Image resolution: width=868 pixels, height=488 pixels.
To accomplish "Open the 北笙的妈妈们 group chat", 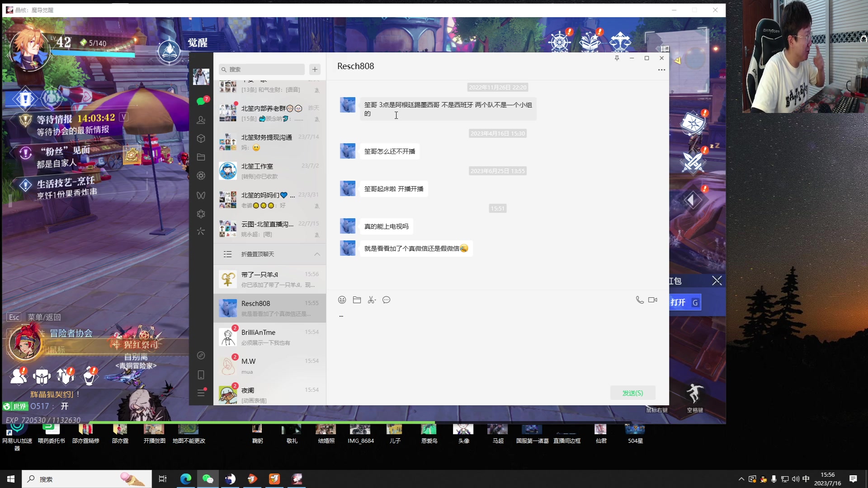I will pyautogui.click(x=270, y=200).
